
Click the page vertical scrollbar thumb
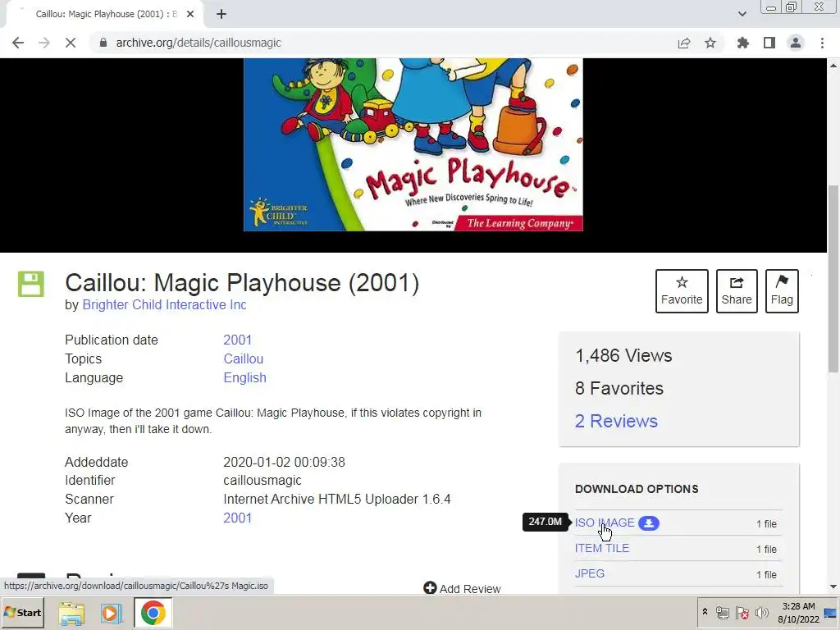coord(833,279)
